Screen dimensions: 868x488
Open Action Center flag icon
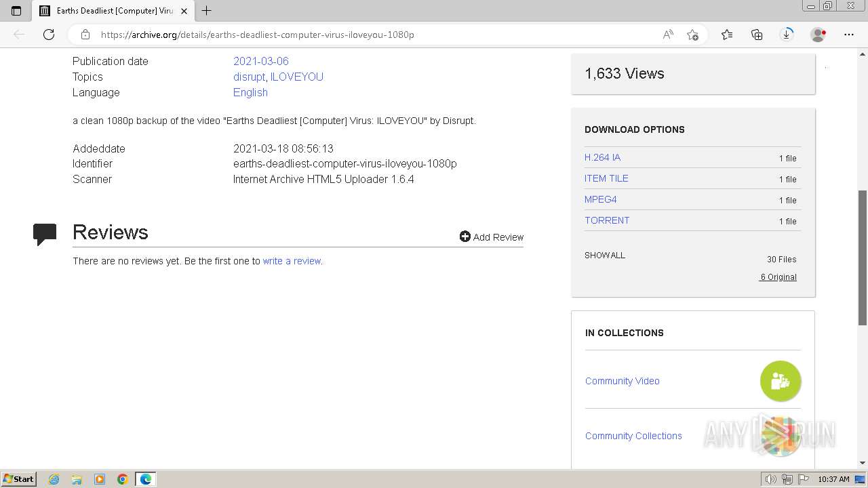pyautogui.click(x=804, y=479)
